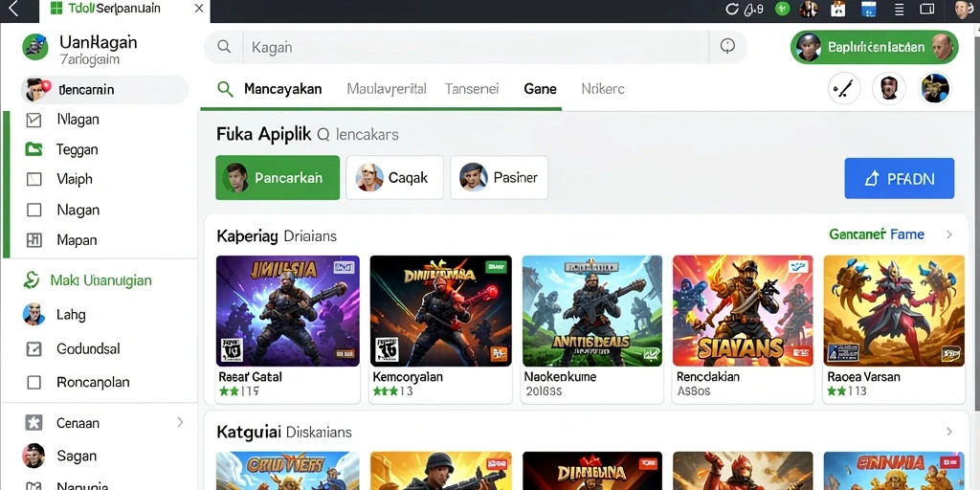Open Nlagan in the sidebar
980x490 pixels.
pos(78,120)
